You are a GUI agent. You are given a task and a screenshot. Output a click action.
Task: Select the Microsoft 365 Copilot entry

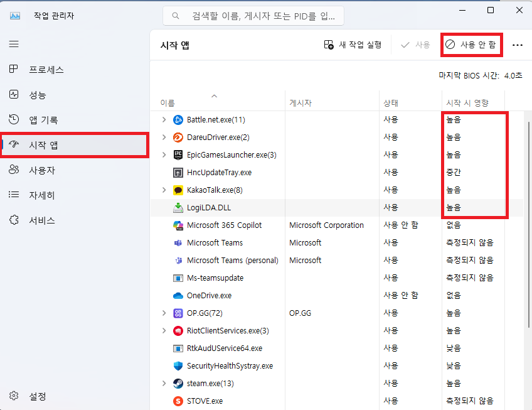(x=224, y=225)
